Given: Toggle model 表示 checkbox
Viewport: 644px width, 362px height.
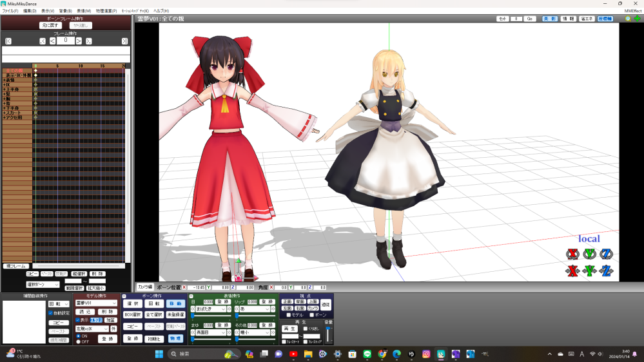Looking at the screenshot, I should [x=77, y=319].
